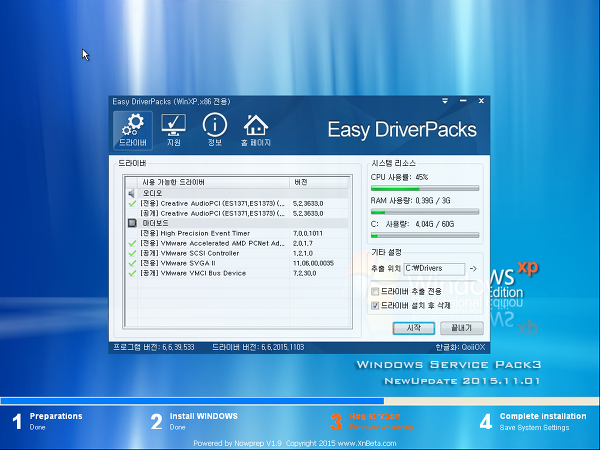
Task: Uncheck VMware Accelerated AMD PCNet driver
Action: click(x=132, y=243)
